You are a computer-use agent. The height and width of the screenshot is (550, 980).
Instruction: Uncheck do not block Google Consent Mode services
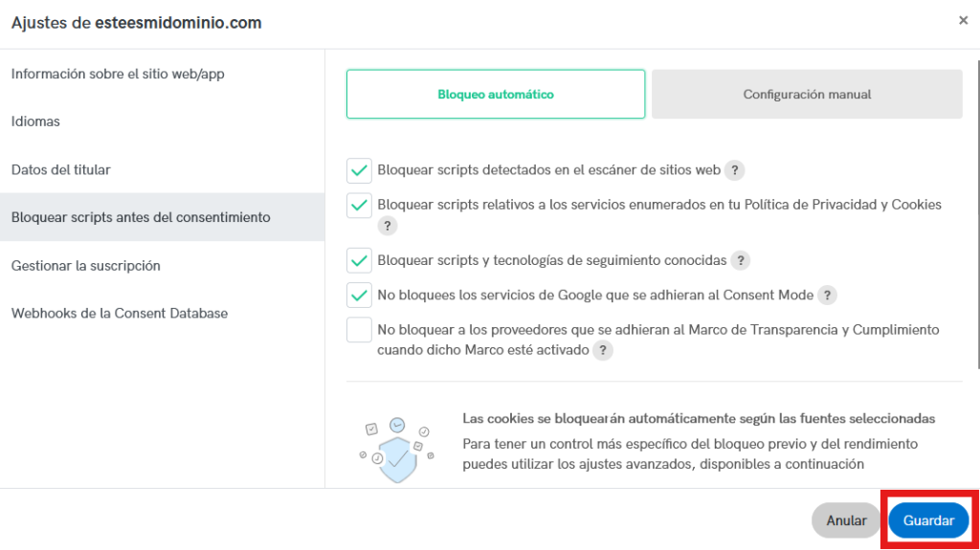pyautogui.click(x=360, y=295)
